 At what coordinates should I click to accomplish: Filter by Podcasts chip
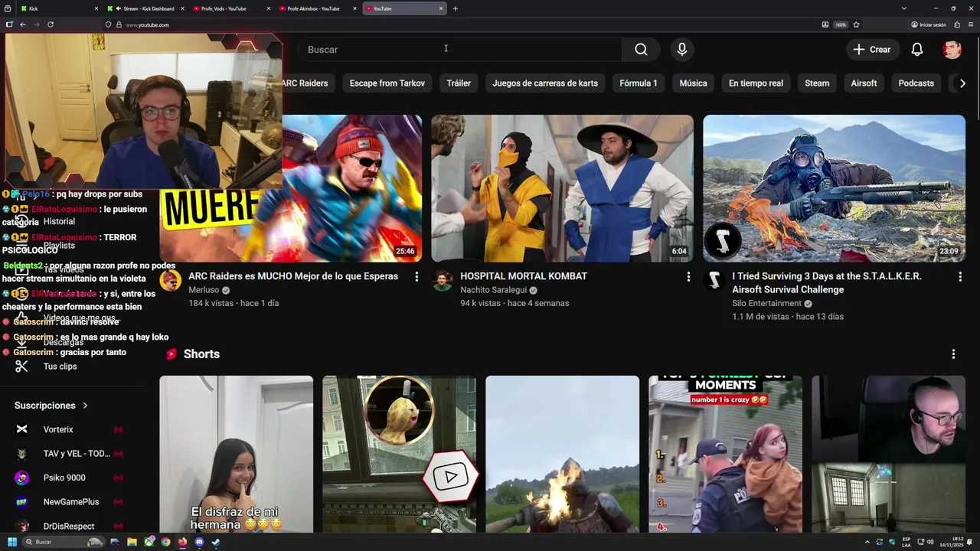[x=916, y=83]
